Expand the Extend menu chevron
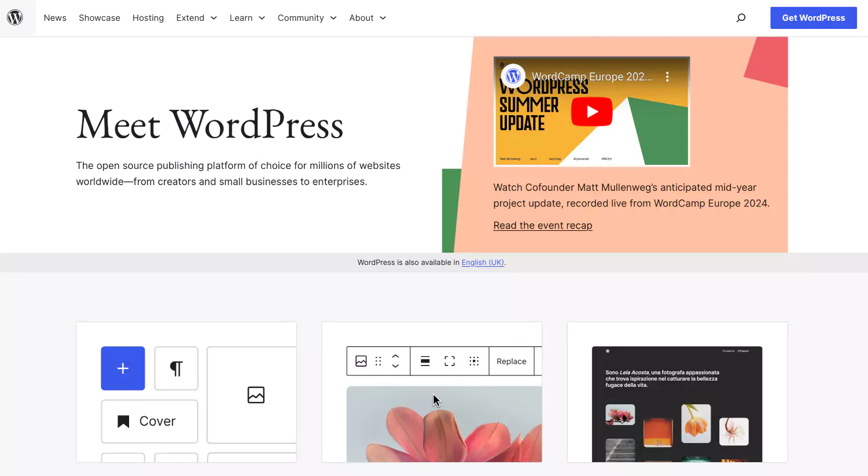The height and width of the screenshot is (476, 868). pos(214,18)
